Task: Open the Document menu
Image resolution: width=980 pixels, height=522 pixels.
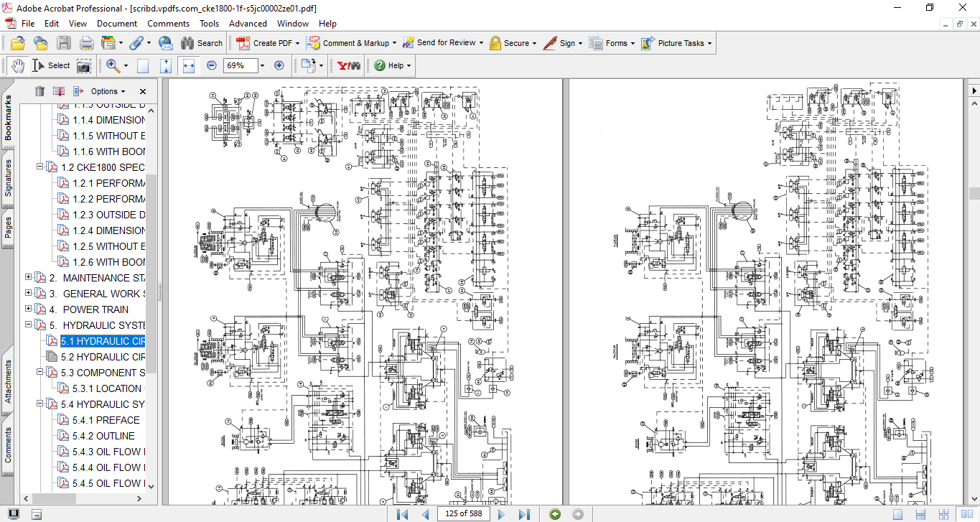Action: (x=117, y=24)
